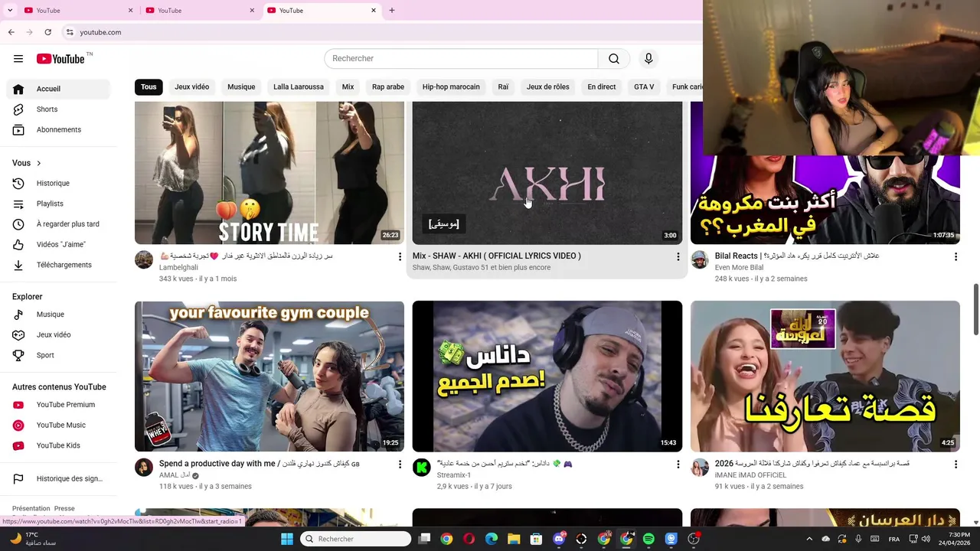
Task: Expand the Vous section
Action: [27, 163]
